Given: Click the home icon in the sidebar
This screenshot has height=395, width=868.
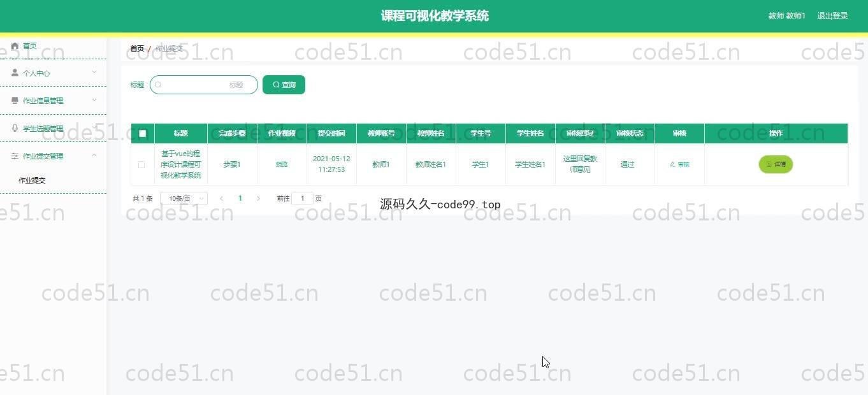Looking at the screenshot, I should click(15, 46).
